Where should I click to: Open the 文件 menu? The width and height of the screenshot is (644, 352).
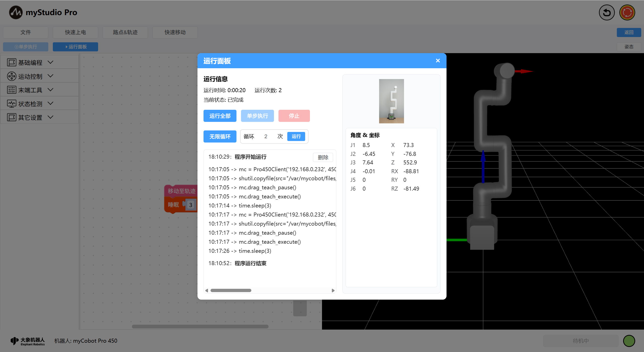[26, 32]
